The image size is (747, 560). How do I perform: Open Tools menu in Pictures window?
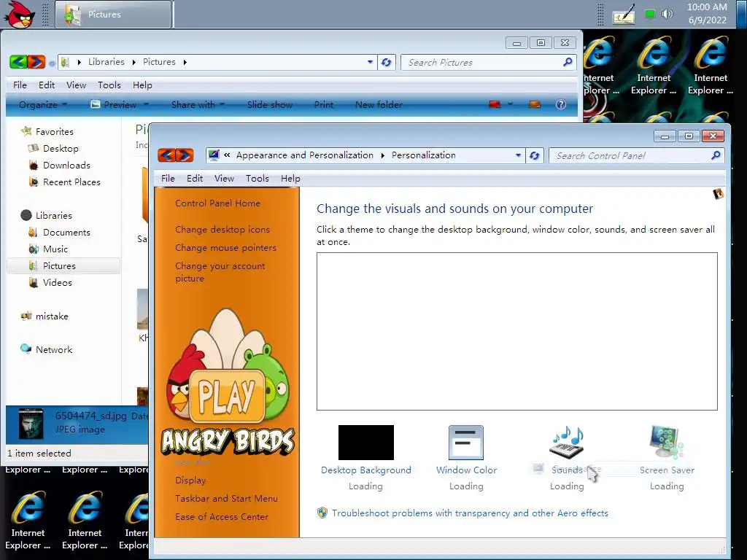109,85
